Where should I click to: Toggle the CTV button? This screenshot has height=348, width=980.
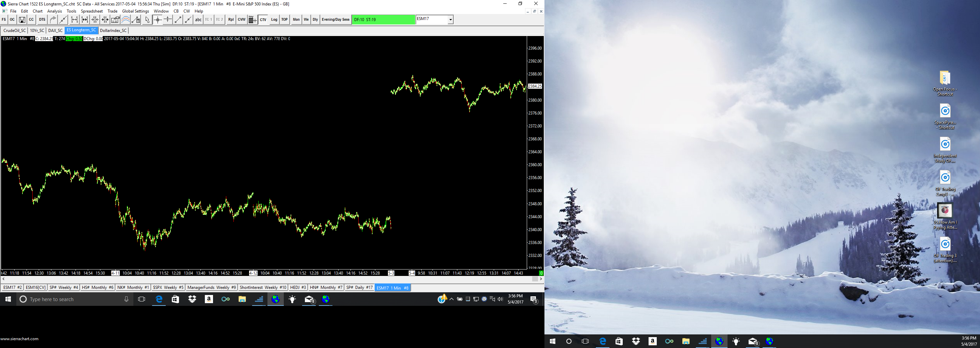(x=263, y=20)
